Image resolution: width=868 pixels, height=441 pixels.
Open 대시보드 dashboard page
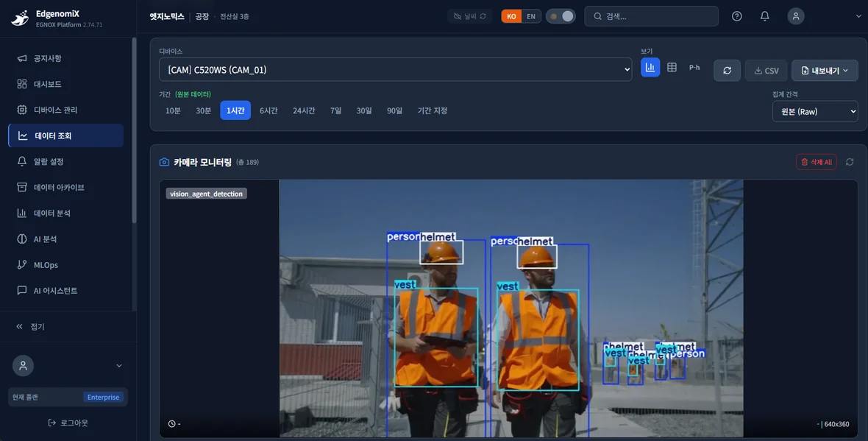(66, 84)
